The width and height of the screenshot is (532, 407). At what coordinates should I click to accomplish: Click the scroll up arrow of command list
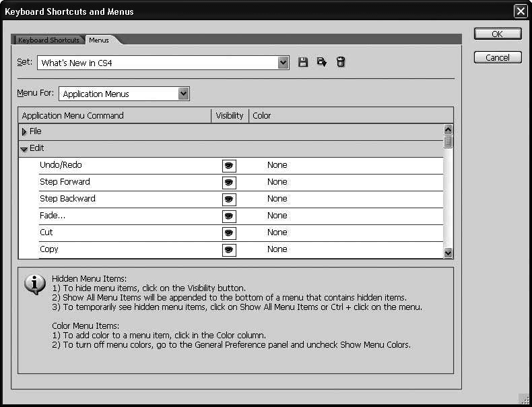coord(448,129)
